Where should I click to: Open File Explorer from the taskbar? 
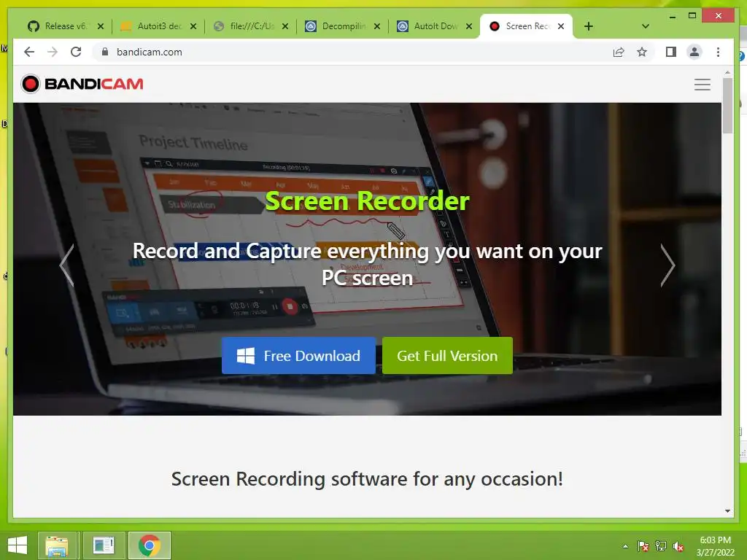point(57,545)
